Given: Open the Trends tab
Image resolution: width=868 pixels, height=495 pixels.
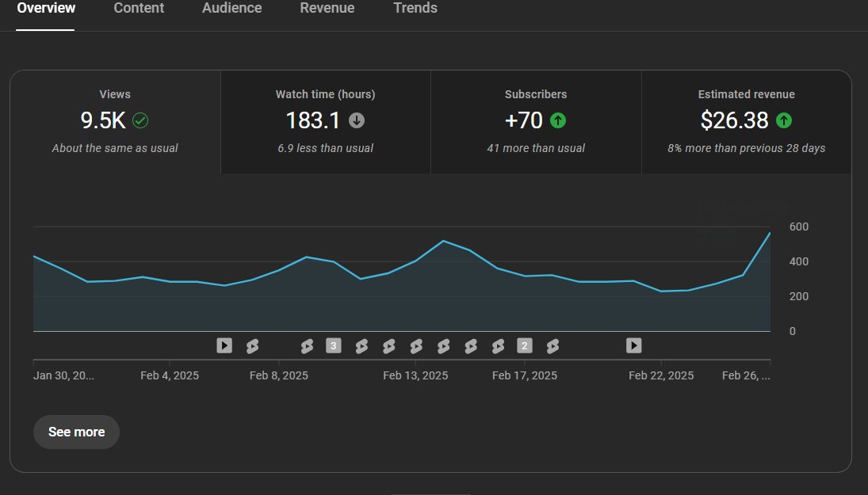Looking at the screenshot, I should (415, 8).
